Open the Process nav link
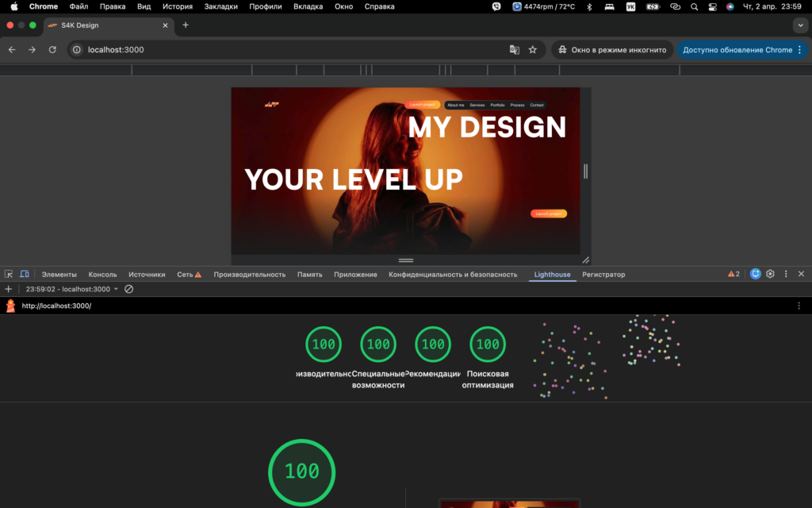The width and height of the screenshot is (812, 508). [517, 106]
